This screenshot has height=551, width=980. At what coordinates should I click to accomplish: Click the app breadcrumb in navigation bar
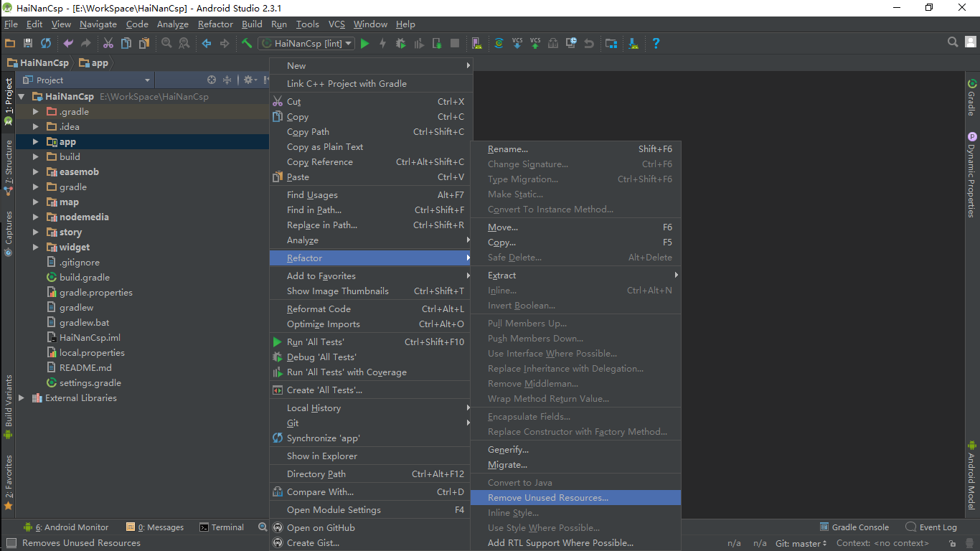[x=93, y=63]
